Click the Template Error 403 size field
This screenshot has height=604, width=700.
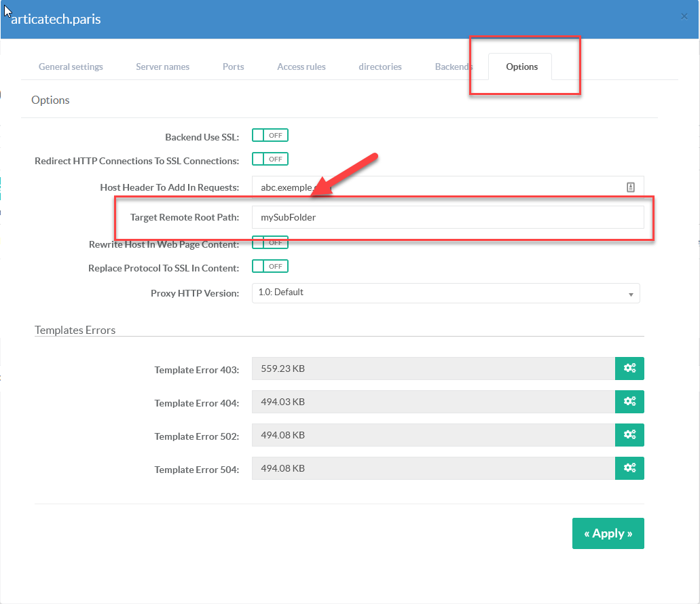tap(432, 369)
